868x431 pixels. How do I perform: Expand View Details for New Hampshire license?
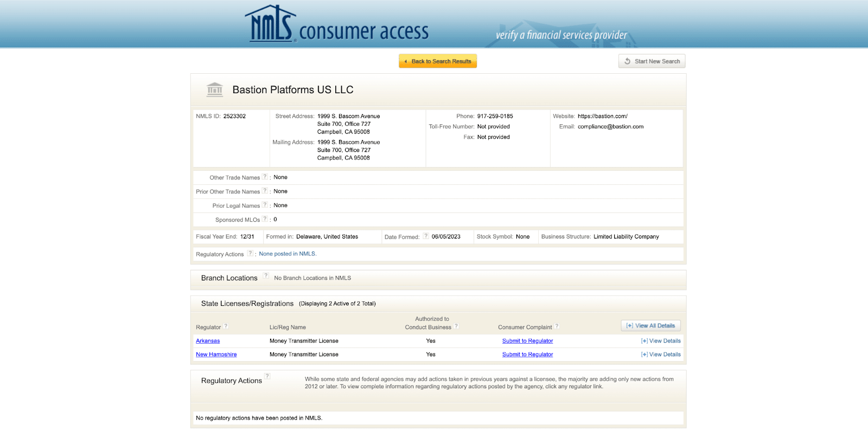click(661, 355)
